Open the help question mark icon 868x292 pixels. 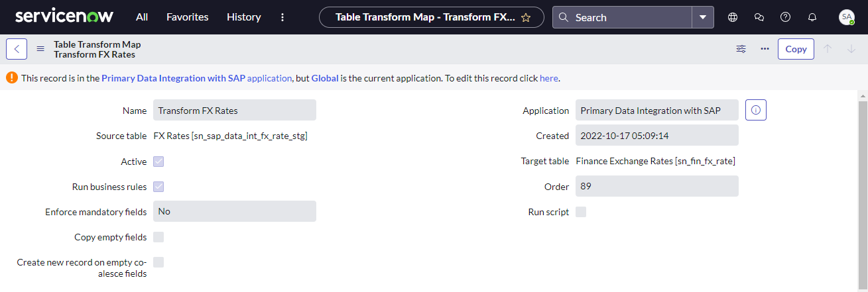click(x=786, y=17)
